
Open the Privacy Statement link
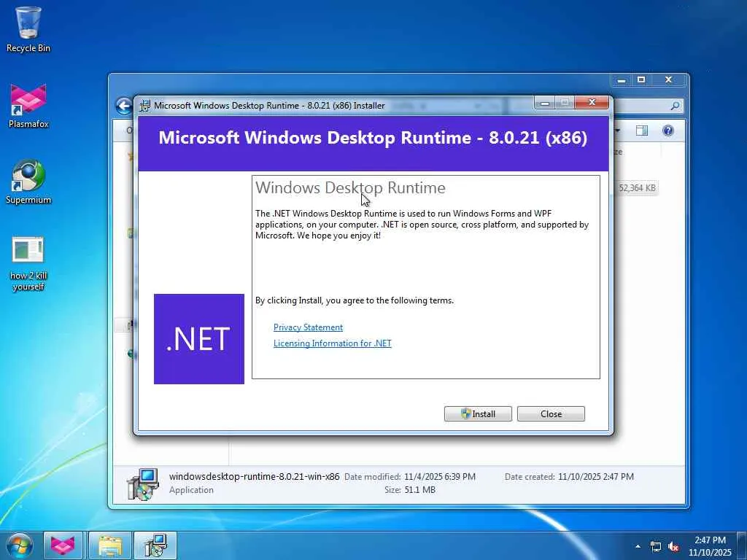308,327
